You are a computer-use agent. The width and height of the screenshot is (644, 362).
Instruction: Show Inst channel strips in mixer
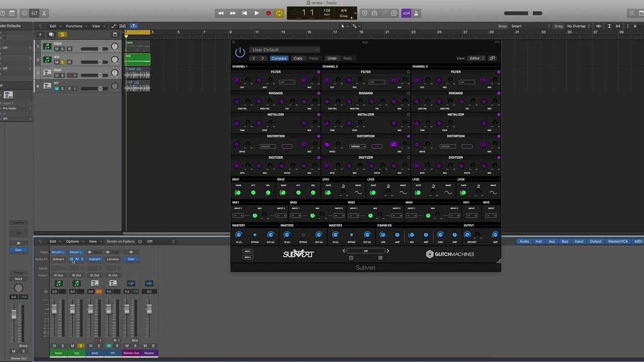tap(539, 241)
